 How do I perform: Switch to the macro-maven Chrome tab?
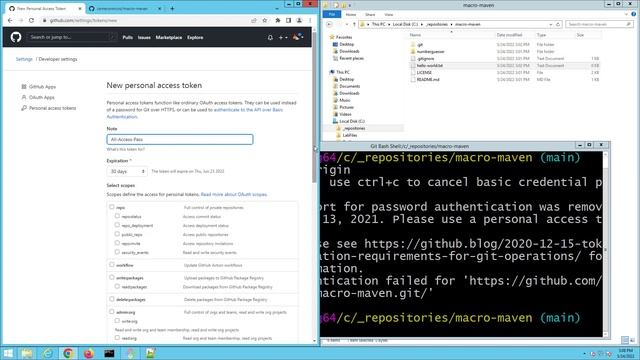point(125,9)
